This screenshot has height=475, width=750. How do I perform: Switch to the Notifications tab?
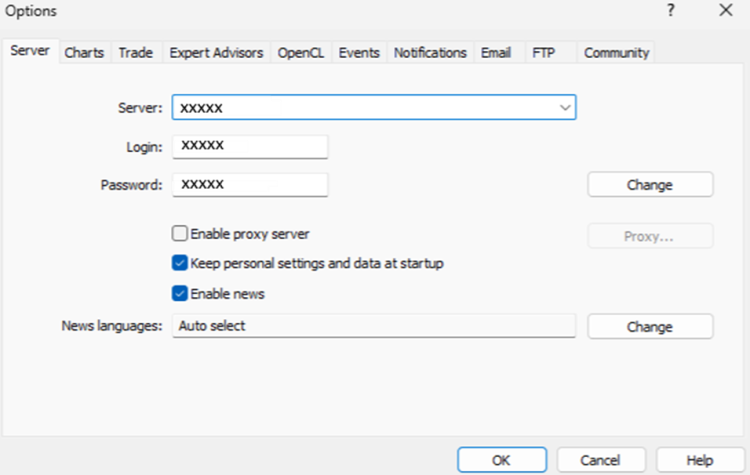(430, 52)
